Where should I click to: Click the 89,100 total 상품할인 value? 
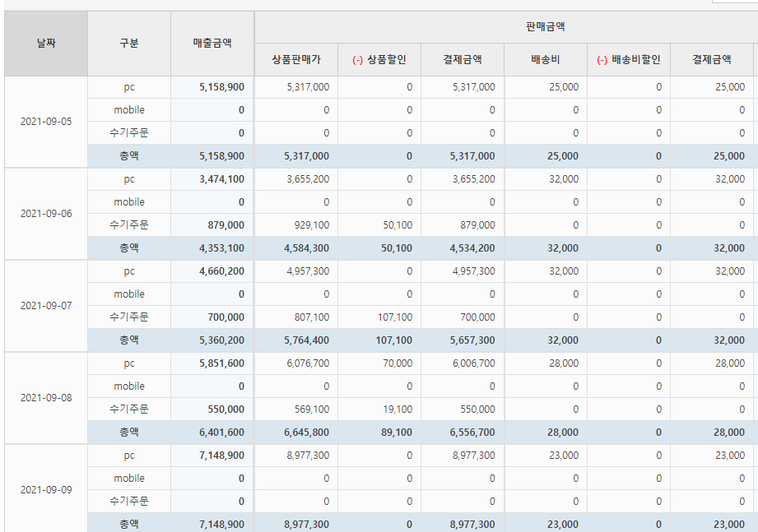click(397, 433)
